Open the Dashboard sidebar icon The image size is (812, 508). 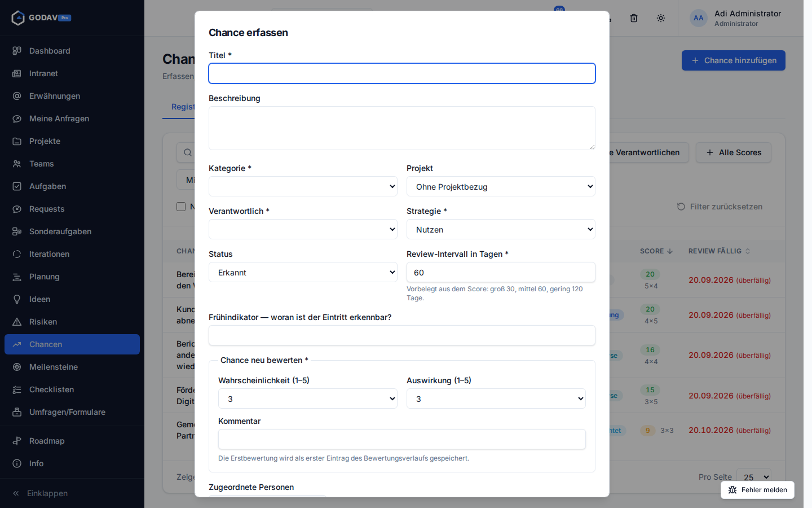click(17, 51)
